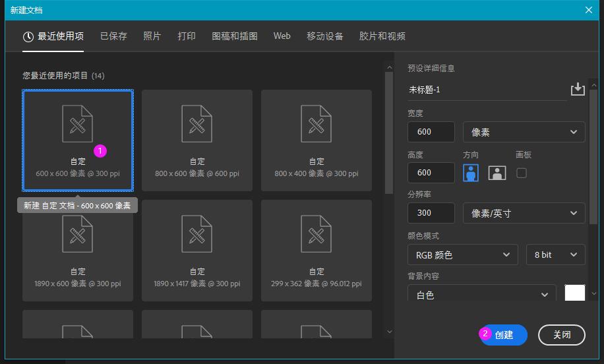Click the document name field 未标题-1

click(x=487, y=90)
